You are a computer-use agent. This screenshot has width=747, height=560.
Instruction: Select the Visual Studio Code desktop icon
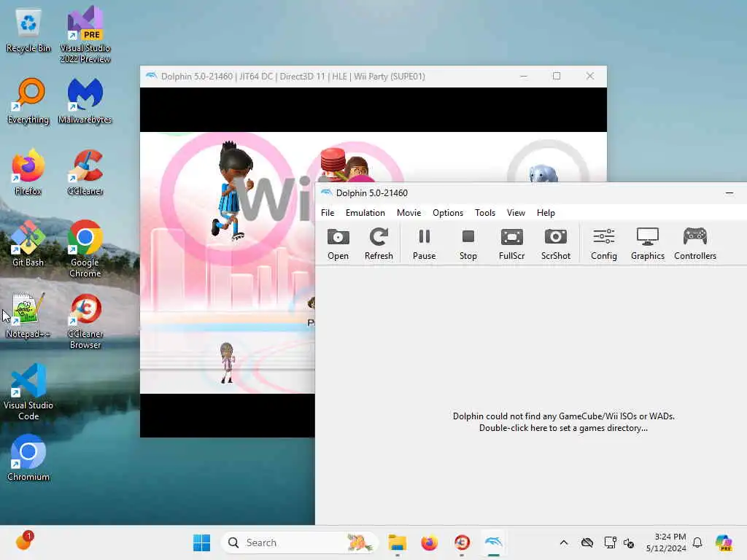click(x=28, y=392)
